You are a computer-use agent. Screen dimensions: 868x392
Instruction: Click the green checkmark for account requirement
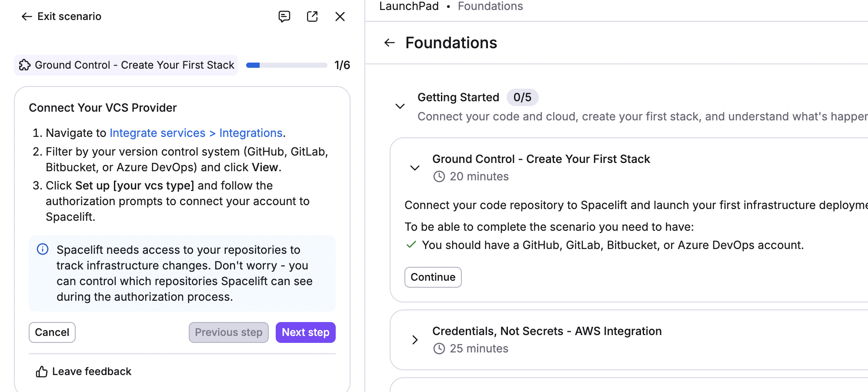click(411, 245)
